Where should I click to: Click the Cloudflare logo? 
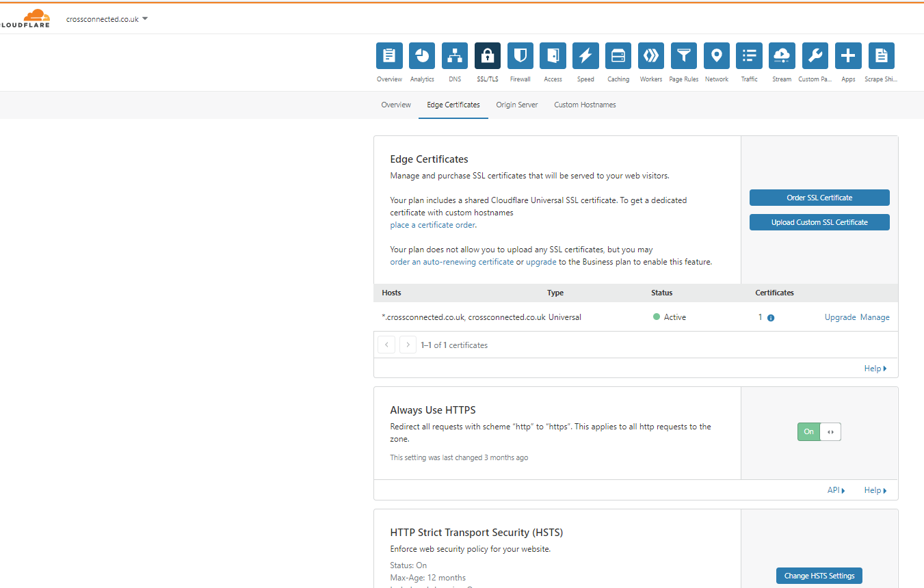point(26,18)
